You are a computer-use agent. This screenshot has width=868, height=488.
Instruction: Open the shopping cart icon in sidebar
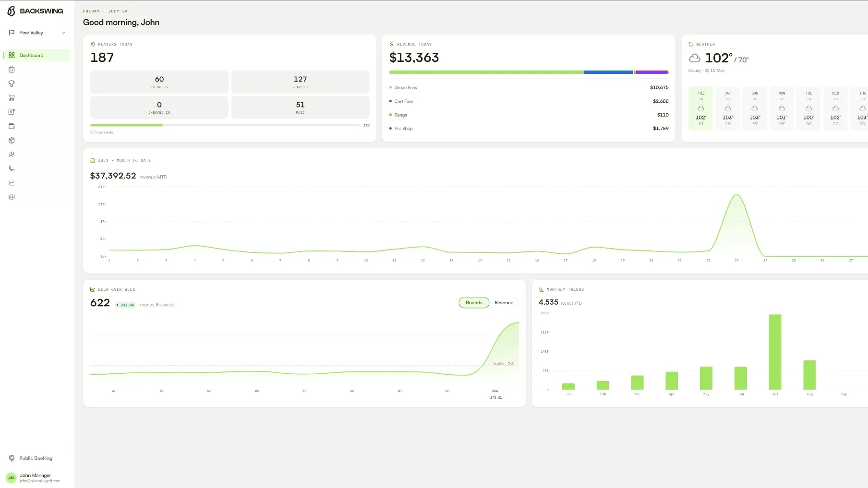[x=12, y=98]
